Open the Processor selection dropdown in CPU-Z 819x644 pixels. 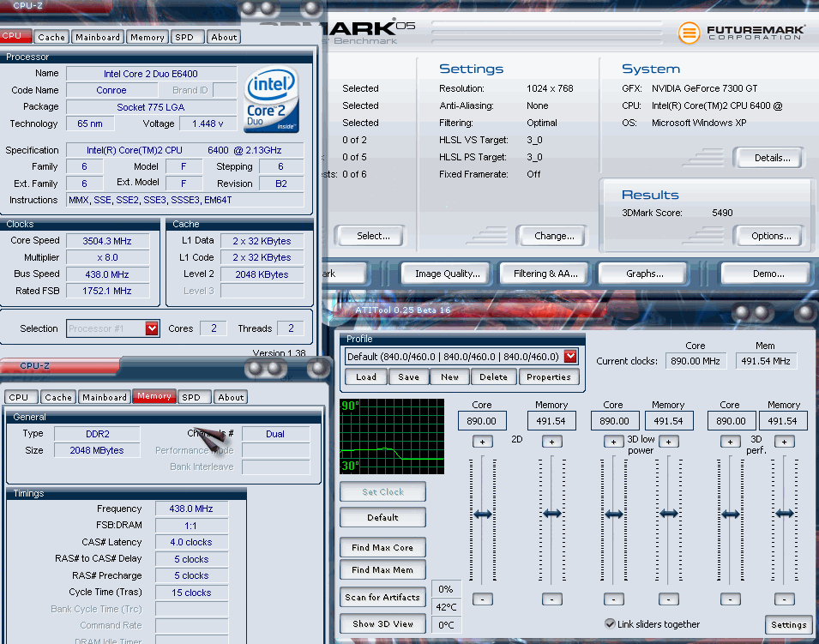[152, 328]
